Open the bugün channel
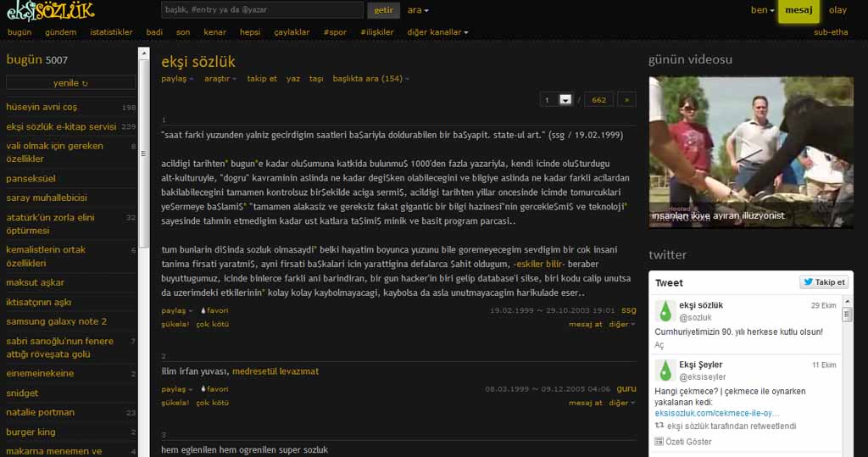The height and width of the screenshot is (457, 868). click(19, 32)
